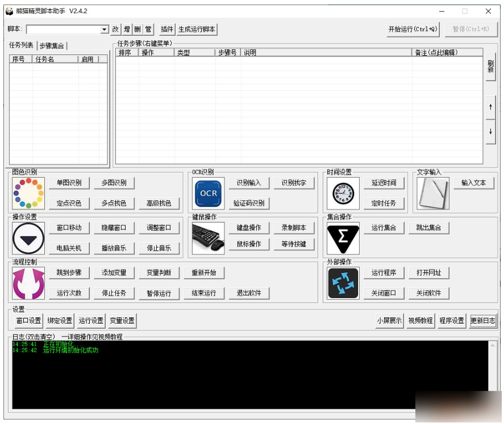Open 程序设置 program settings
The width and height of the screenshot is (504, 424).
tap(452, 321)
